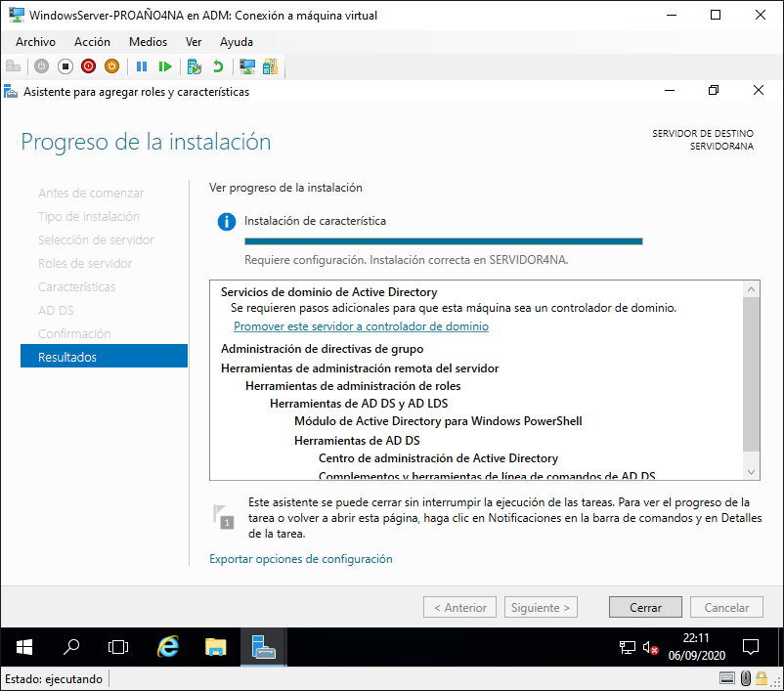
Task: Click the mouse status icon in status bar
Action: coord(746,678)
